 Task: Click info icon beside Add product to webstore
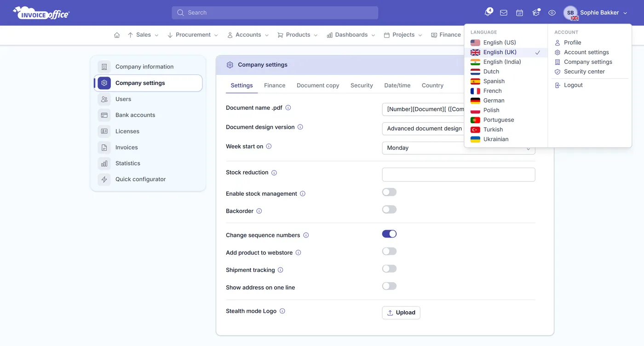point(298,252)
